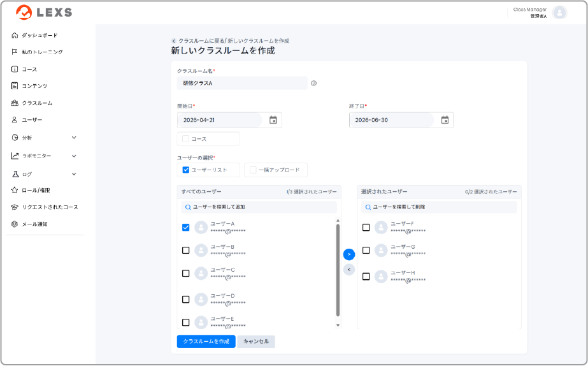The height and width of the screenshot is (366, 588).
Task: Click ユーザーを検索して削除 search field
Action: (x=439, y=207)
